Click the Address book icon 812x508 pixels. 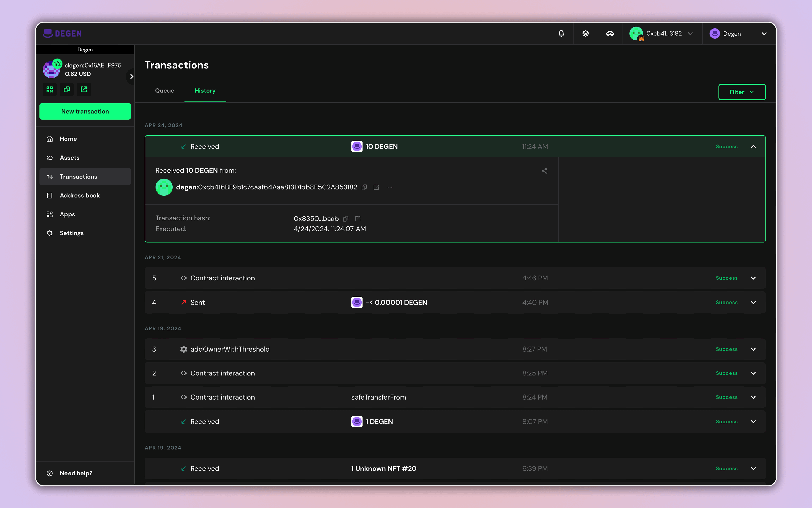pos(50,195)
